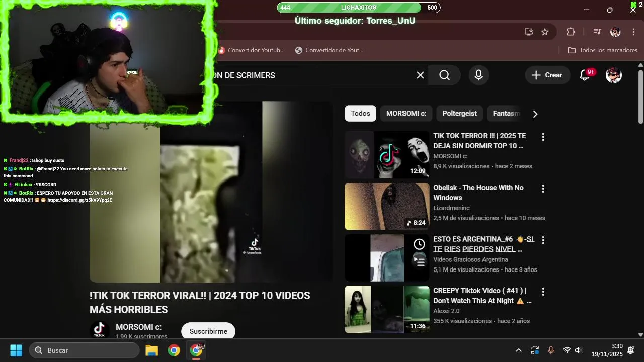Click the Suscribirme button
Image resolution: width=644 pixels, height=362 pixels.
click(x=208, y=331)
